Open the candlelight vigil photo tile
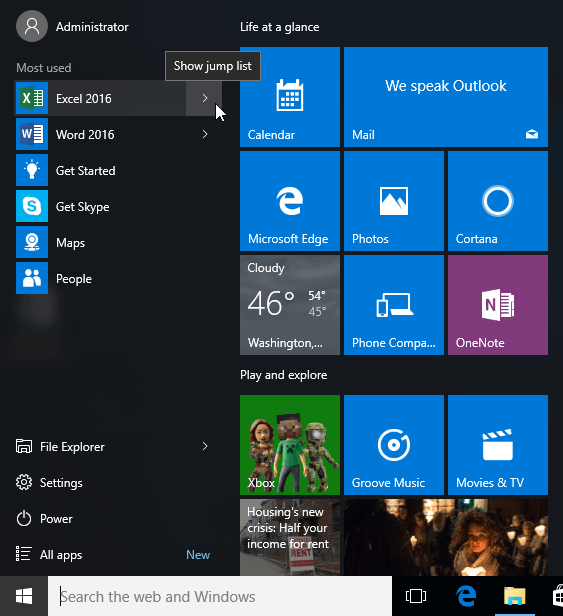 [x=446, y=537]
